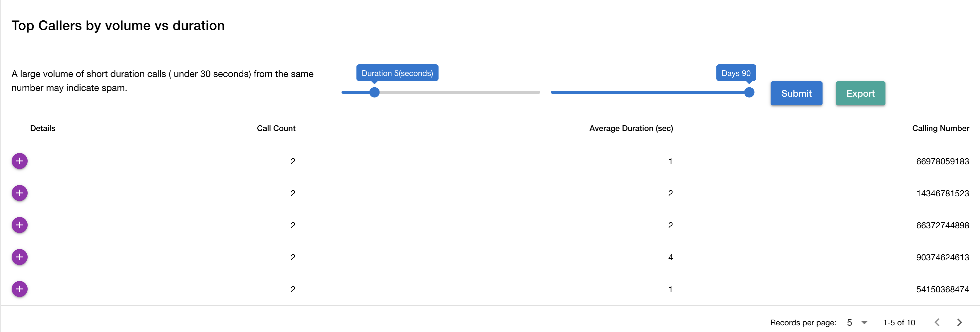Expand details for caller 66978059183
Screen dimensions: 980x332
point(19,161)
